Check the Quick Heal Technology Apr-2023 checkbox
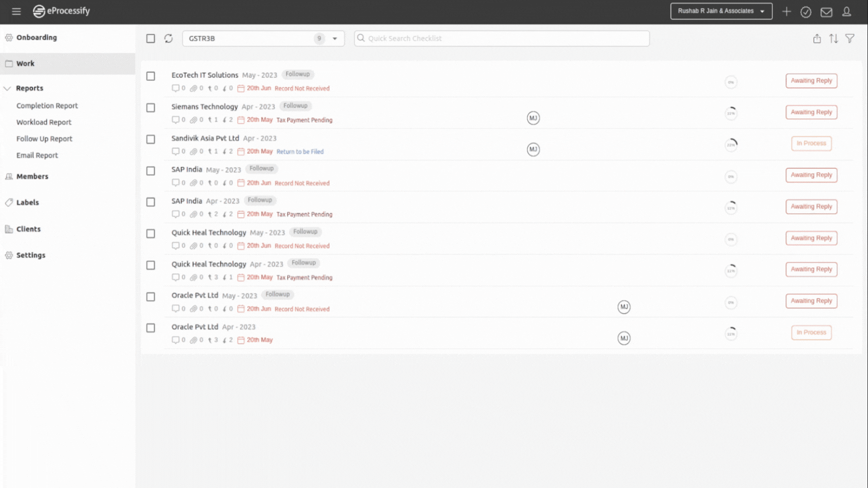 coord(151,265)
